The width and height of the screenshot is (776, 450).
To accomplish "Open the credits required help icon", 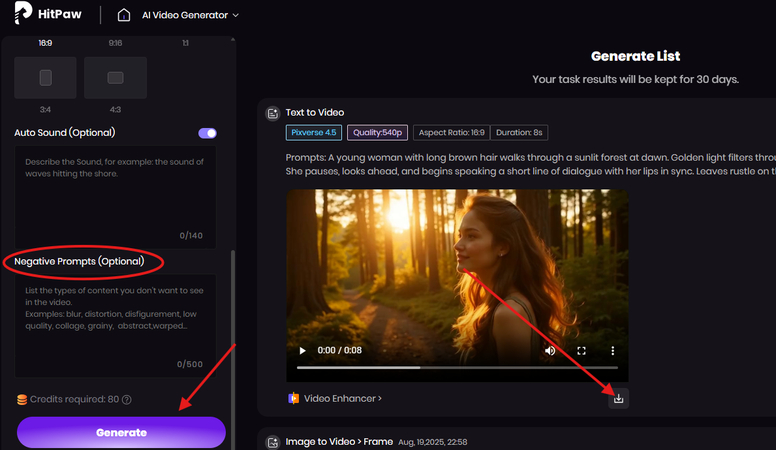I will pyautogui.click(x=127, y=400).
